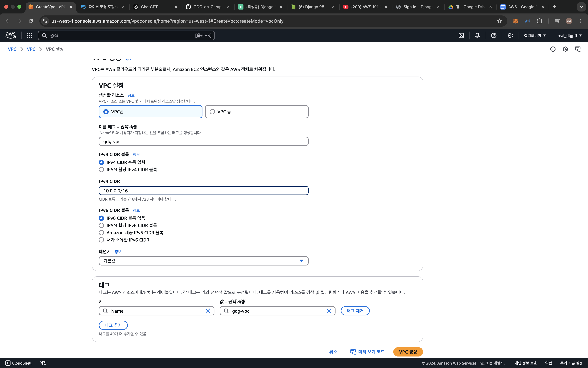
Task: Clear the Name key tag field
Action: [208, 311]
